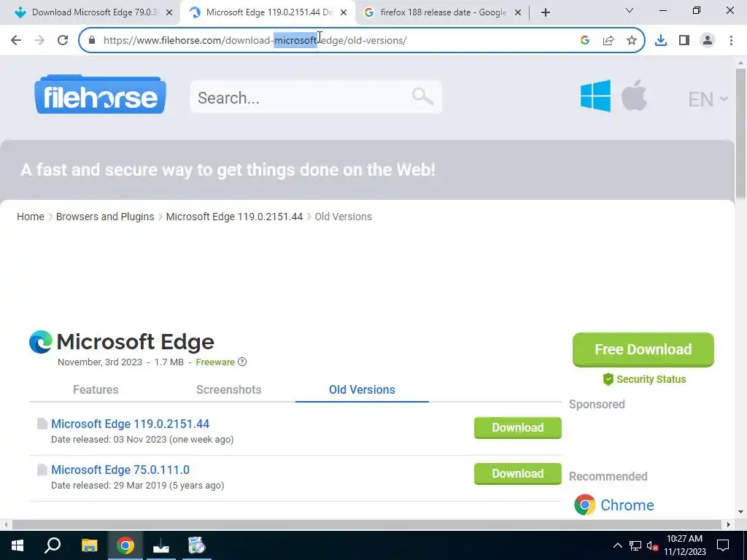Download Microsoft Edge 75.0.111.0

point(518,473)
